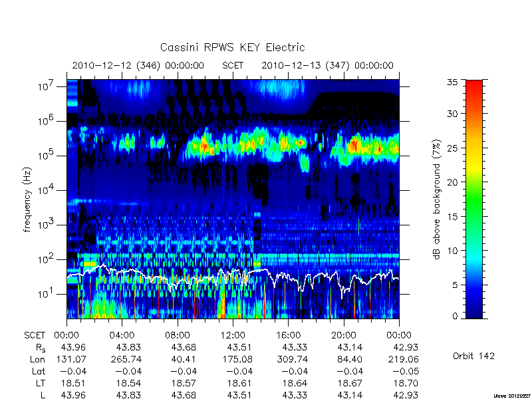Click the 10^3 frequency tick label
532x399 pixels.
[47, 225]
